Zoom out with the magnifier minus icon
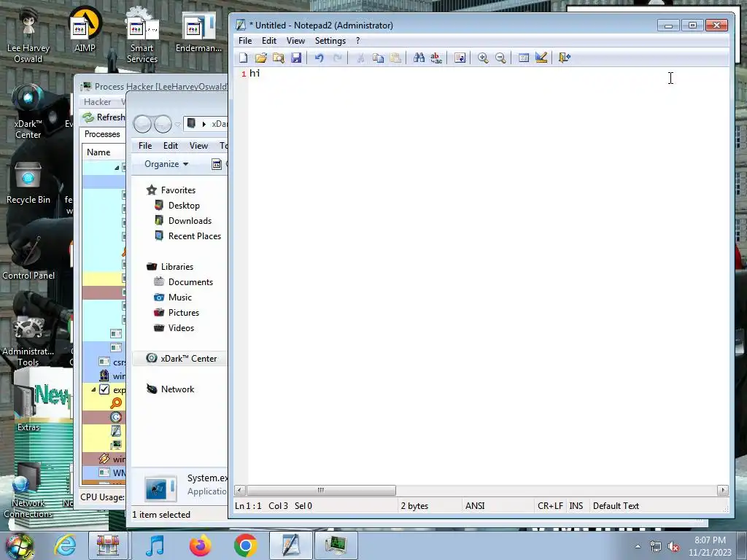The image size is (747, 560). (x=500, y=58)
